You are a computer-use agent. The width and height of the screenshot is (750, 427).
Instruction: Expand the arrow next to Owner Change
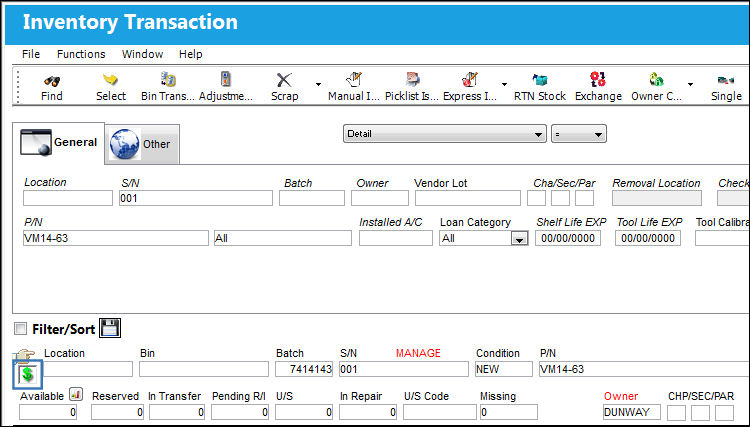[x=690, y=85]
